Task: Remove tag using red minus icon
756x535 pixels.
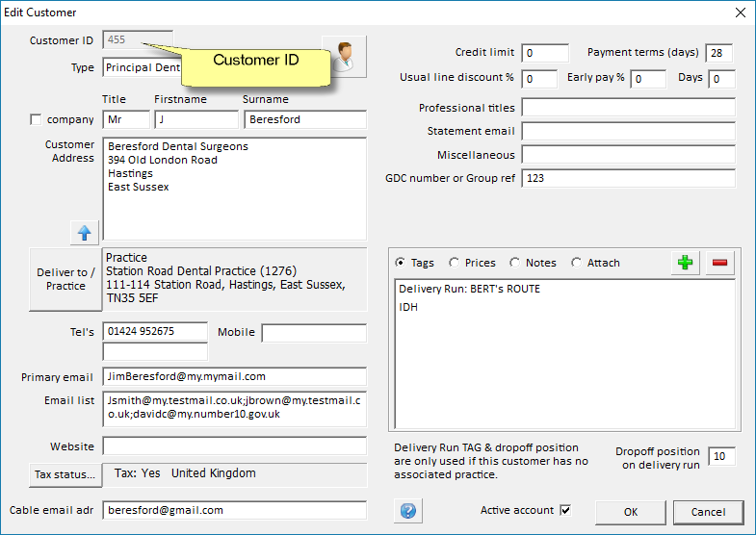Action: pyautogui.click(x=720, y=263)
